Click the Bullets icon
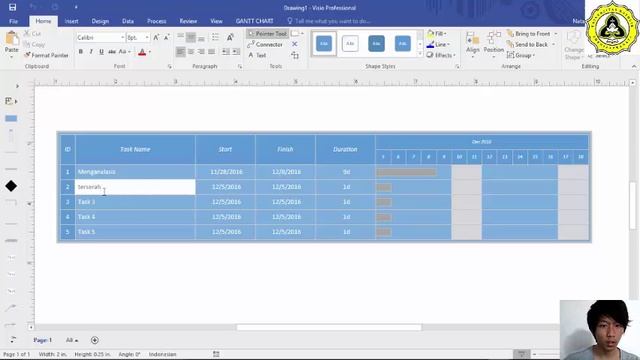The height and width of the screenshot is (360, 640). point(215,38)
